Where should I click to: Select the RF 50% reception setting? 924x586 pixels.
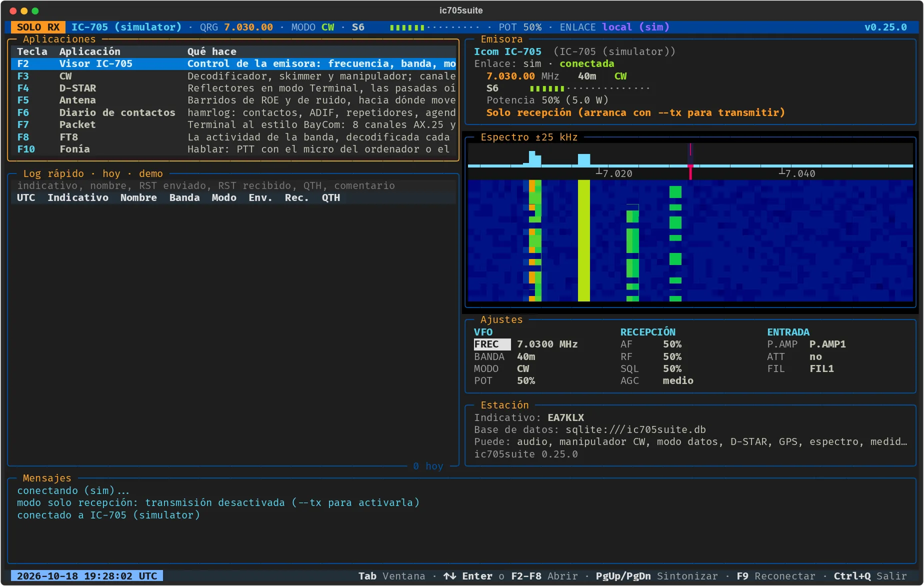[x=651, y=356]
